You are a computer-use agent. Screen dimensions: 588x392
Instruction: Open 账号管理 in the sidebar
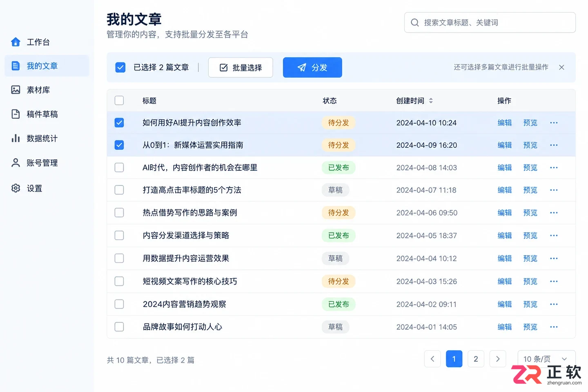point(47,163)
